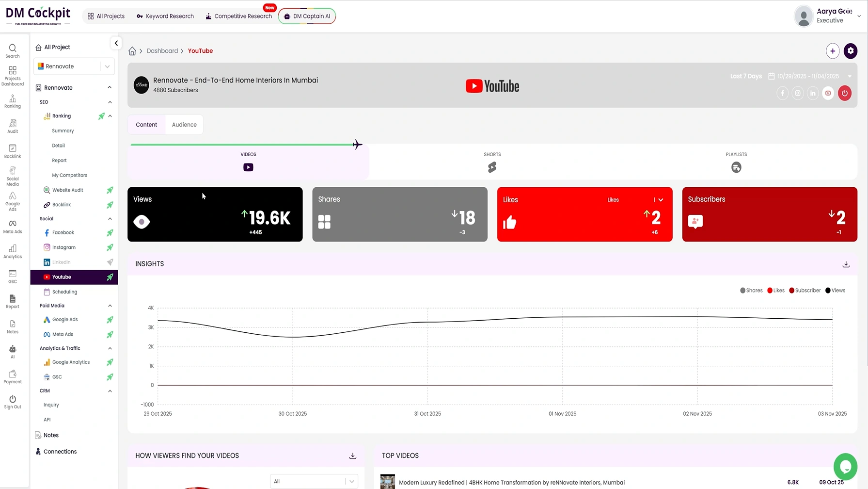The height and width of the screenshot is (489, 868).
Task: Select the GSC icon in the sidebar
Action: [x=12, y=275]
